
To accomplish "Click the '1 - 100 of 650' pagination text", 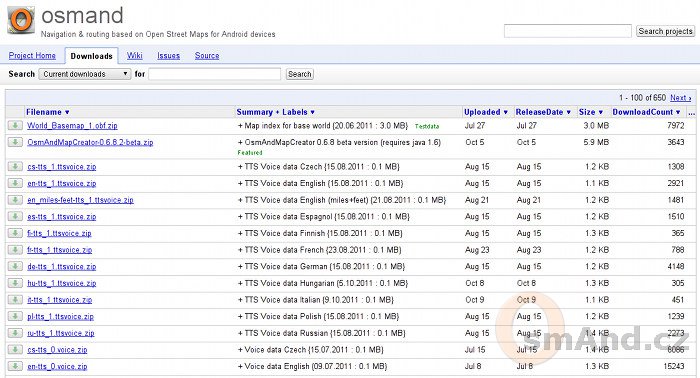I will pos(642,98).
